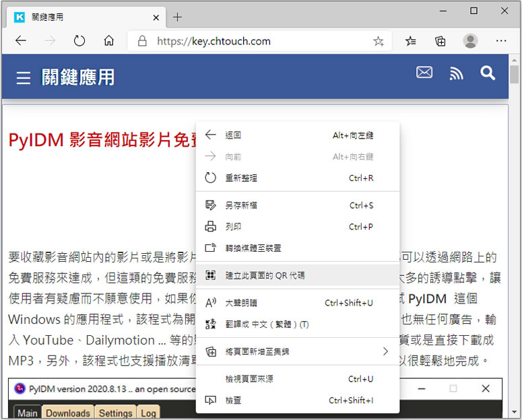Click the 關鍵應用 site title
The height and width of the screenshot is (420, 522).
point(78,77)
